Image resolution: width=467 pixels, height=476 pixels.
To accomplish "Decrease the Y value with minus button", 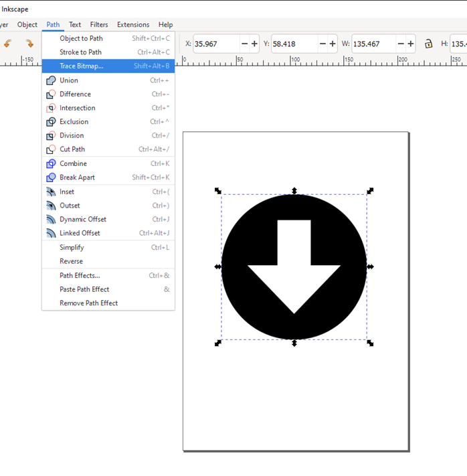I will point(323,44).
